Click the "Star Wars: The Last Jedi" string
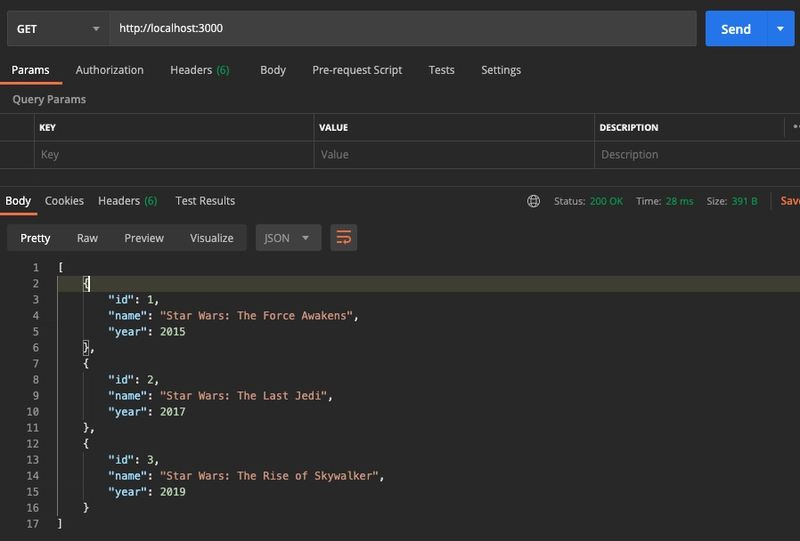 243,396
